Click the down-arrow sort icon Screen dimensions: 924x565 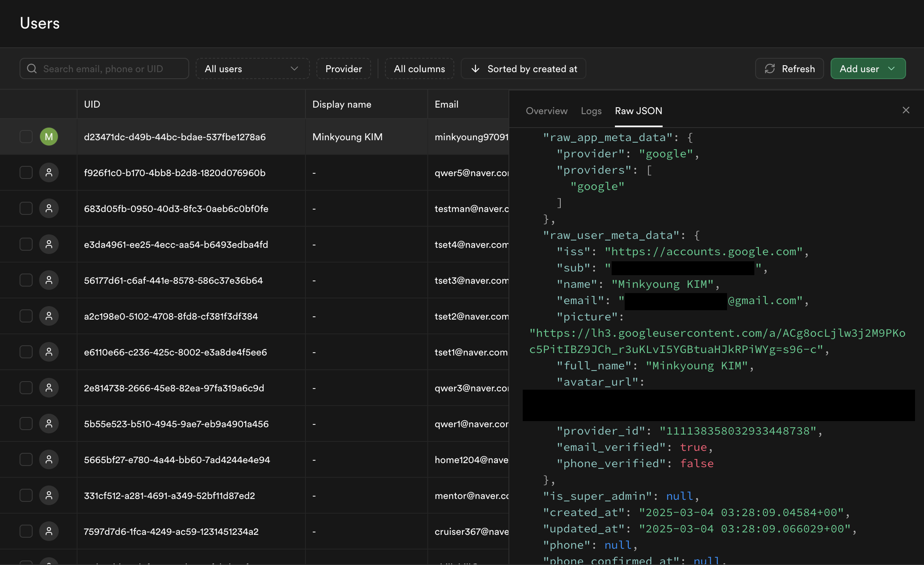475,68
